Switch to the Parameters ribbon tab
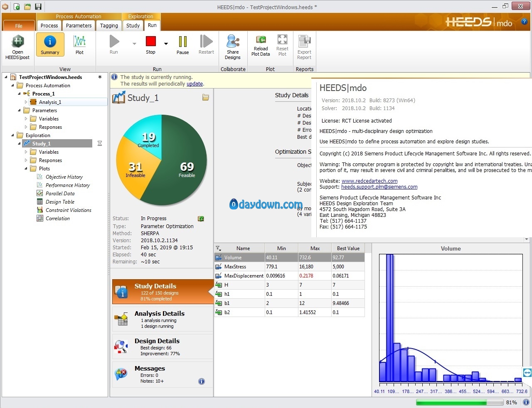The width and height of the screenshot is (532, 408). [79, 26]
